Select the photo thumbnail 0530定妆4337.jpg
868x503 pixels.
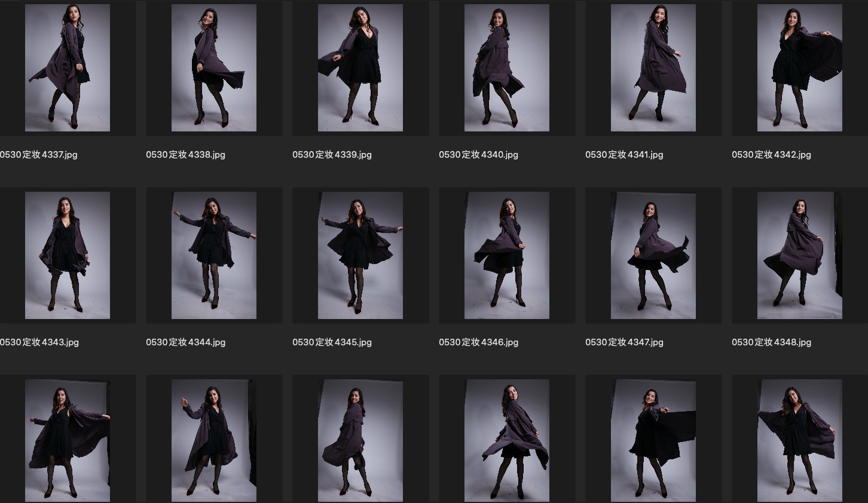[68, 68]
